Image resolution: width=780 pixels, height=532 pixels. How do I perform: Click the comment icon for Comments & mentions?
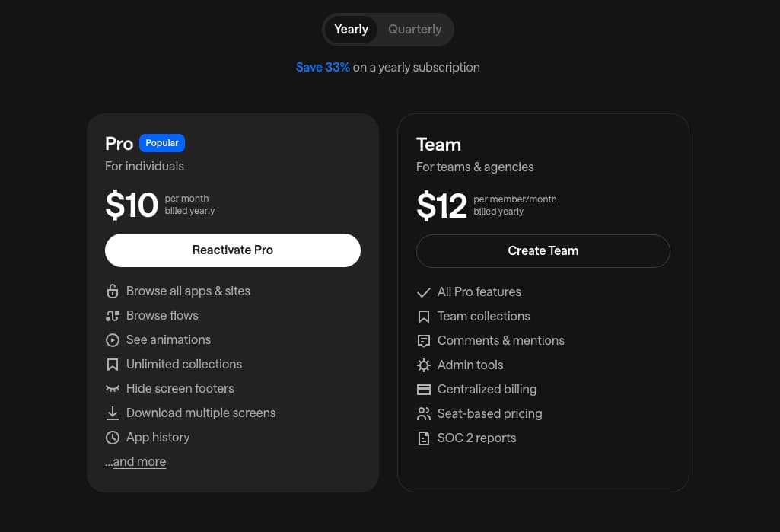424,341
